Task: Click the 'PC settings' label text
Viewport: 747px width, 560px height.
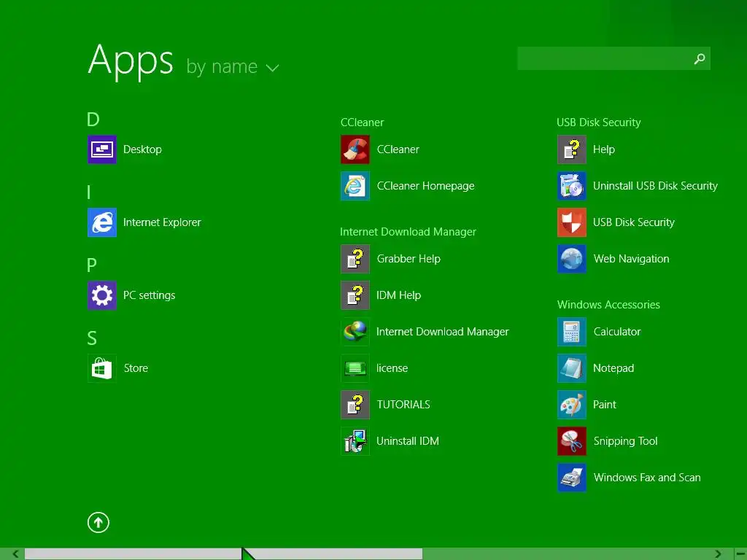Action: [149, 295]
